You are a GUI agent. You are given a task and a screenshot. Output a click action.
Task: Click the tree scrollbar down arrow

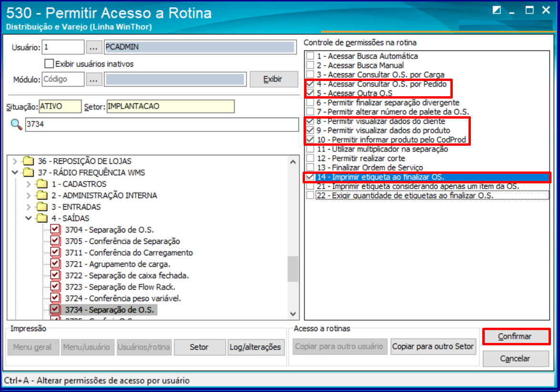click(293, 314)
